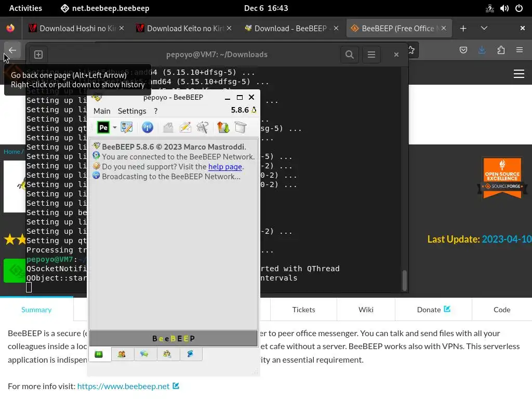Screen dimensions: 532x399
Task: Open a new terminal tab with plus icon
Action: pos(38,54)
